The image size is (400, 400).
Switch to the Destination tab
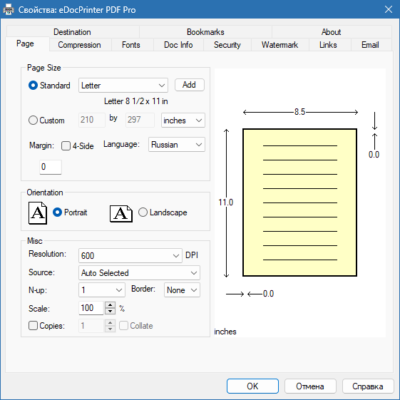(72, 32)
